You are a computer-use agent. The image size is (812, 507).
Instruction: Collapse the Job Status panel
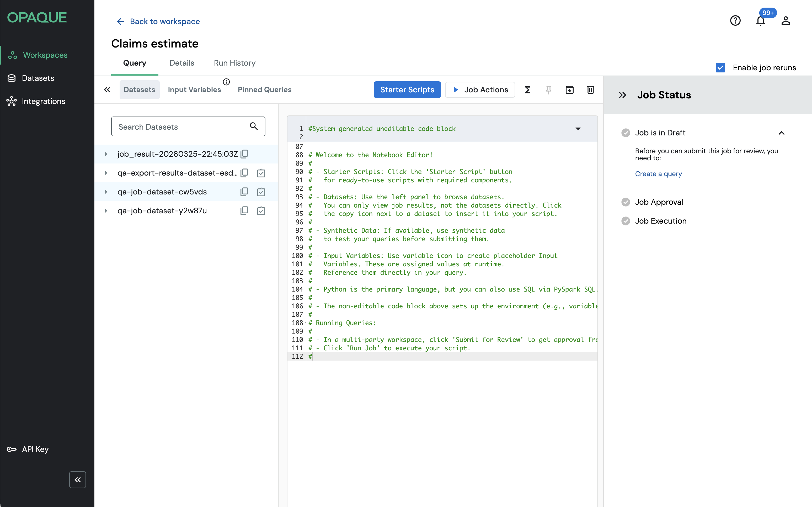[622, 95]
